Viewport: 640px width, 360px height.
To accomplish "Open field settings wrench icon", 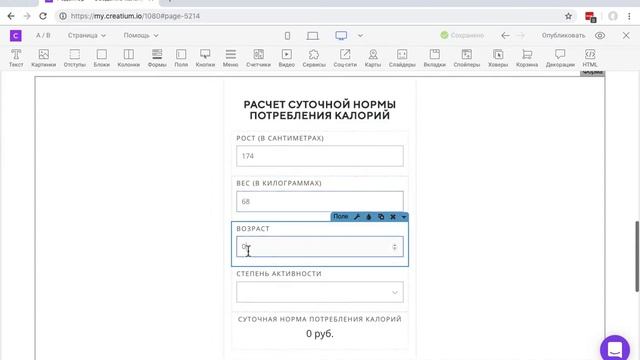I will (x=357, y=217).
